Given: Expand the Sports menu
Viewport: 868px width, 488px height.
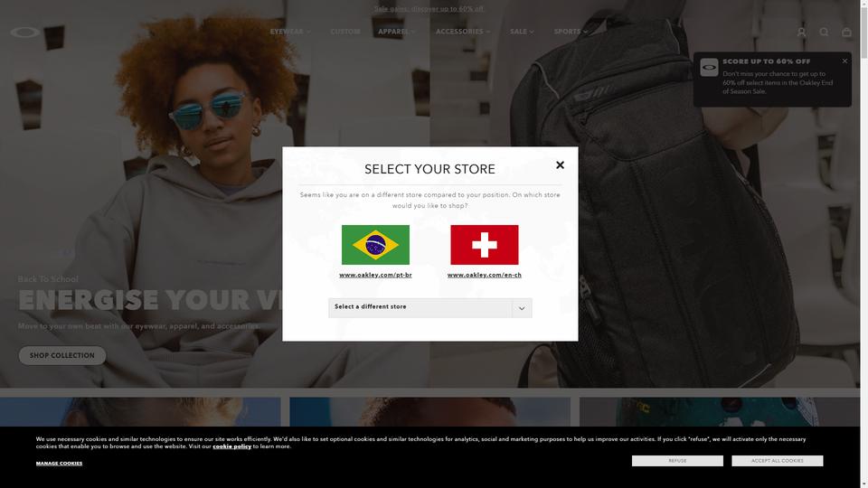Looking at the screenshot, I should (x=571, y=32).
